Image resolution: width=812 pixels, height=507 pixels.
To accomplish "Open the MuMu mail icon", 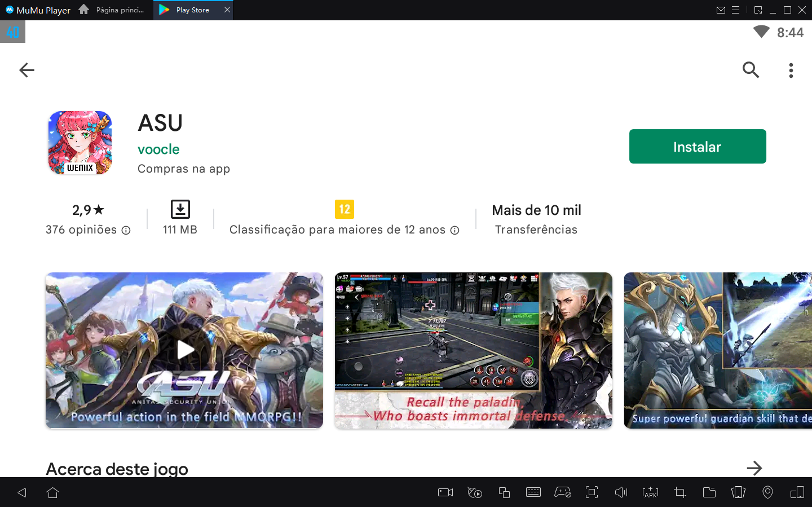I will pyautogui.click(x=721, y=10).
